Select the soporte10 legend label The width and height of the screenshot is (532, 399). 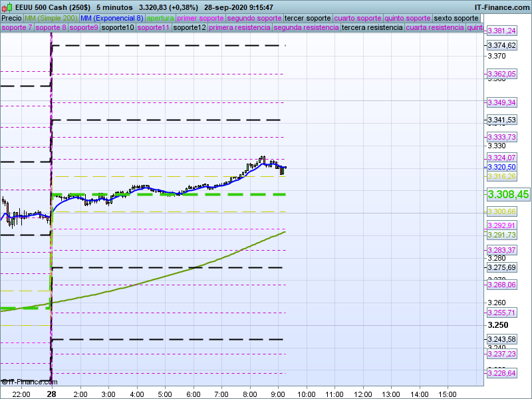[x=118, y=28]
